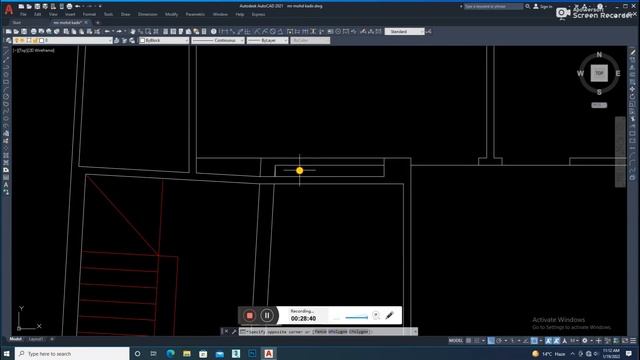
Task: Open the Format menu
Action: (x=89, y=14)
